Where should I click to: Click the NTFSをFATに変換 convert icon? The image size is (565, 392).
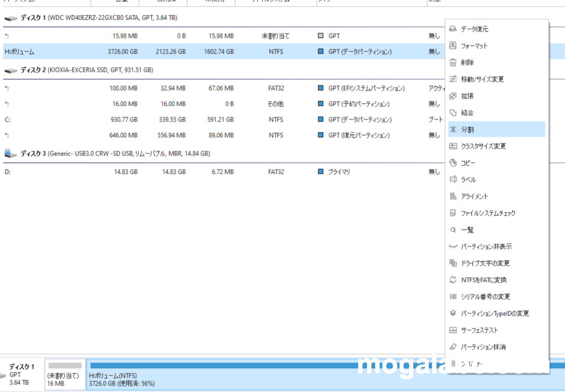[x=453, y=280]
